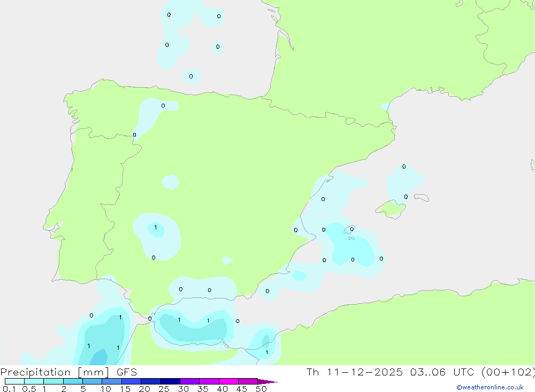Click the legend swatch between 45 and 50
Image resolution: width=535 pixels, height=392 pixels.
click(x=248, y=381)
